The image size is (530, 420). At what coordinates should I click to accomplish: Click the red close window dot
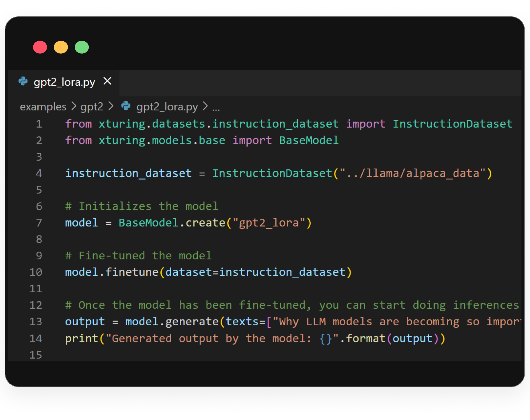tap(40, 47)
